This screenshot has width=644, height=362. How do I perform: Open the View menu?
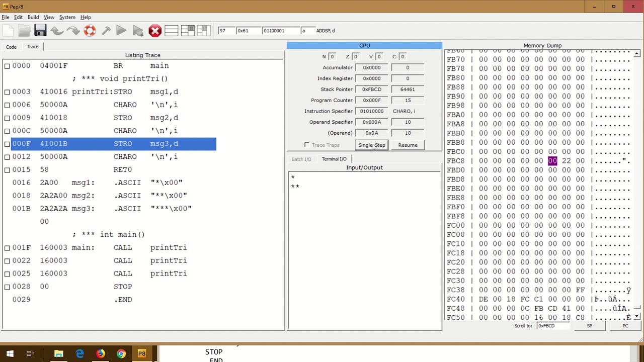(x=49, y=17)
